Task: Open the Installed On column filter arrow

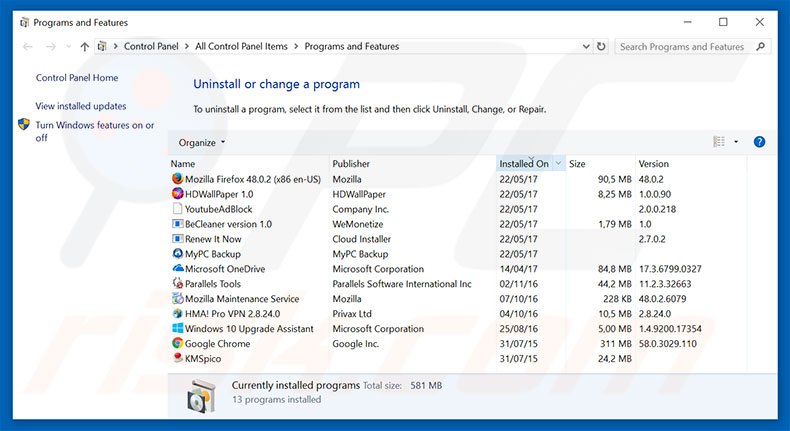Action: click(x=558, y=163)
